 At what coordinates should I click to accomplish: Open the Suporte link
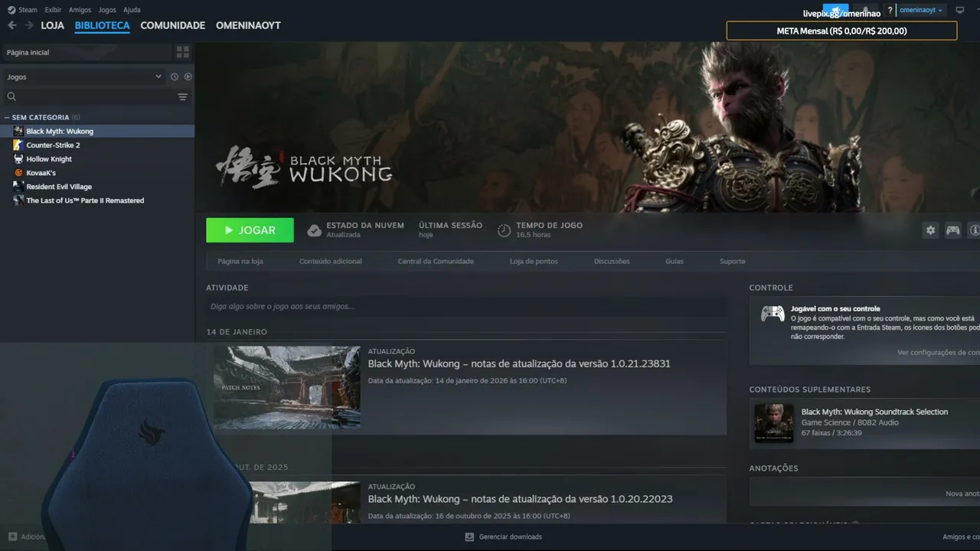click(x=732, y=262)
